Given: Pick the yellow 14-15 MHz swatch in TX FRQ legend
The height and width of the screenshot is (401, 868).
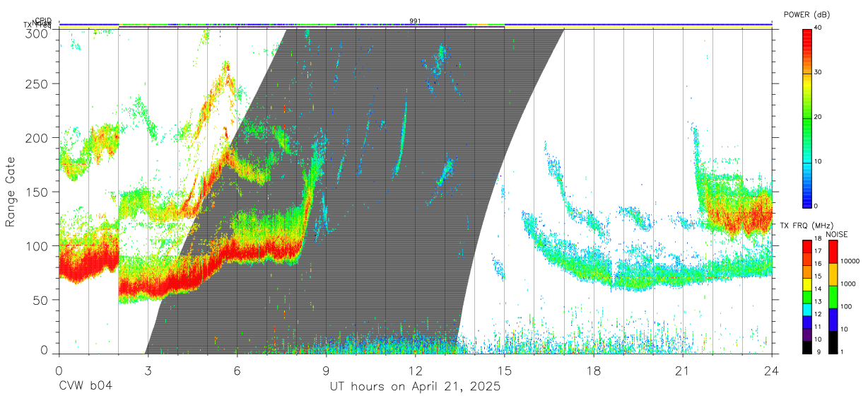Looking at the screenshot, I should pyautogui.click(x=807, y=284).
